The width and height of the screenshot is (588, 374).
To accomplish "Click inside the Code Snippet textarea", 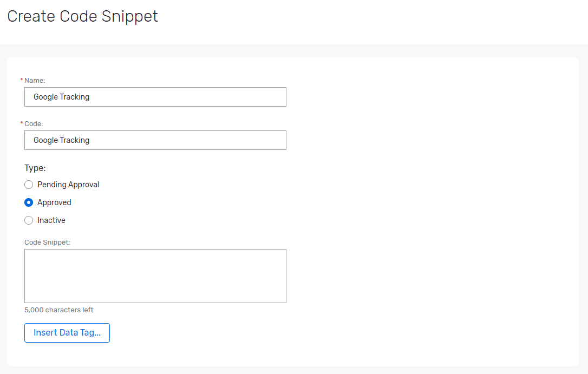I will point(155,276).
